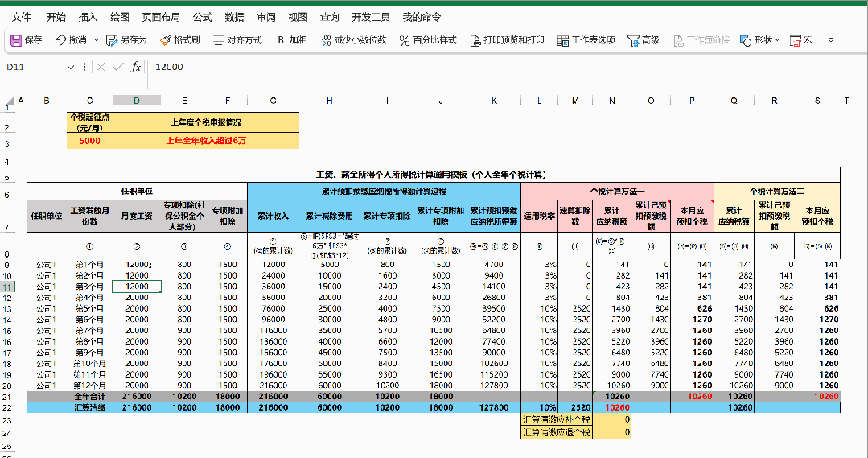Select column K header
Viewport: 868px width, 458px height.
tap(494, 101)
